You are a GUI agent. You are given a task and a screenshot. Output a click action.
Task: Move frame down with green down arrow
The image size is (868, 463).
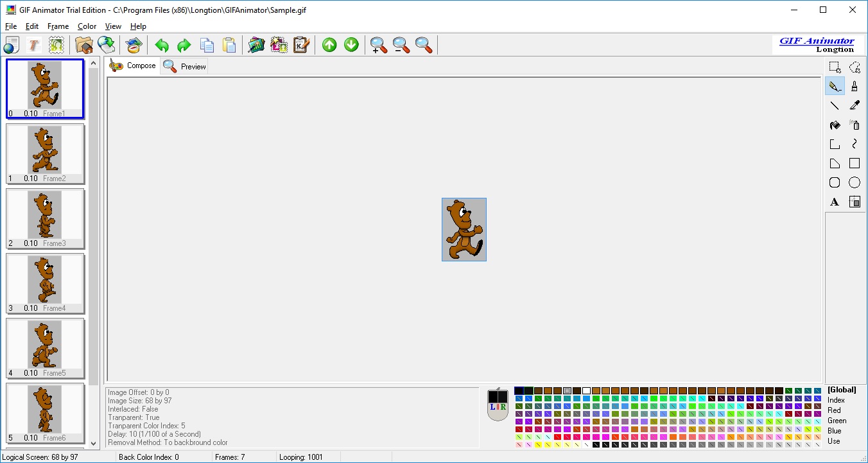351,45
